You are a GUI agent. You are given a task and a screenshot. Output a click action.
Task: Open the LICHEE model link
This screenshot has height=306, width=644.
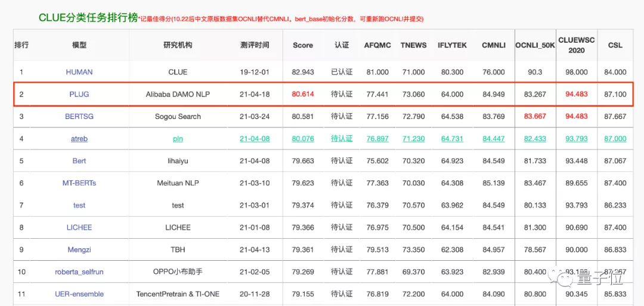click(x=79, y=227)
